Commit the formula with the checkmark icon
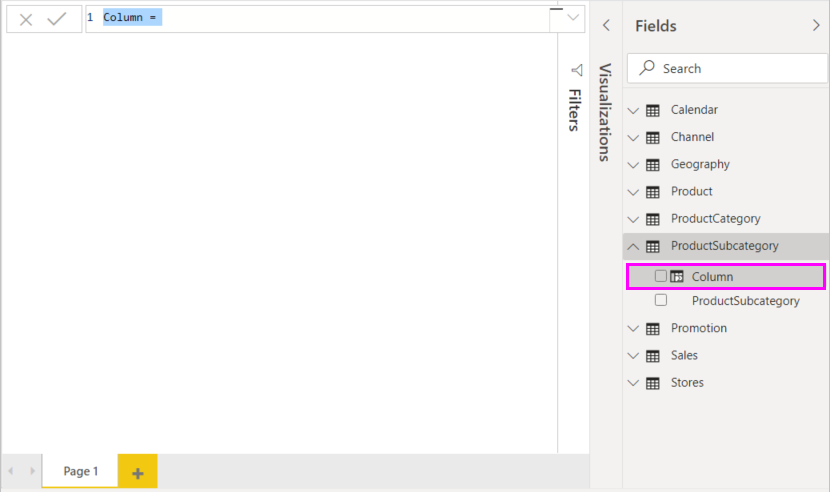 pos(57,20)
